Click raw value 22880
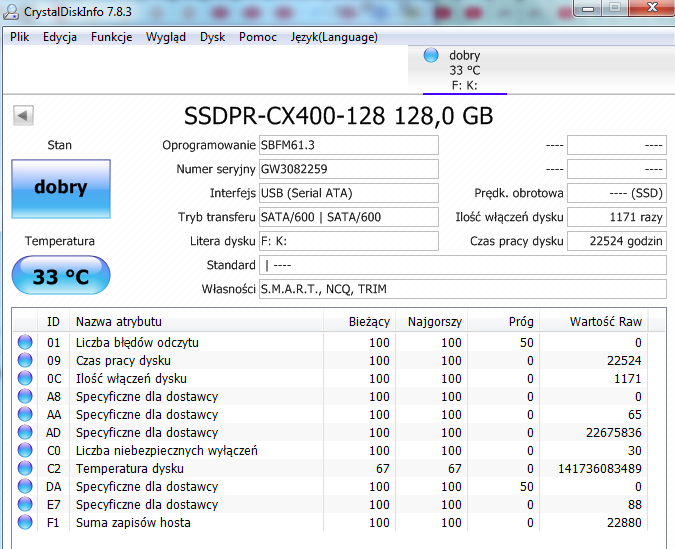 pyautogui.click(x=624, y=522)
